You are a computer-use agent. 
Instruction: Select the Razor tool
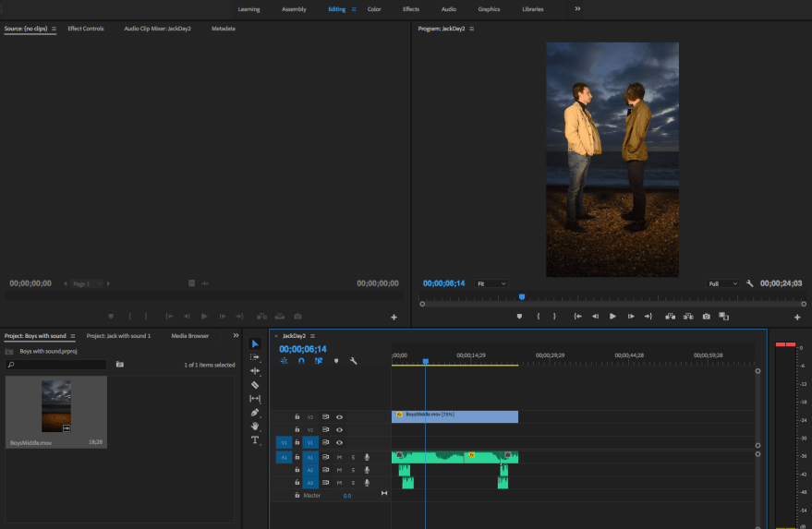pyautogui.click(x=255, y=385)
